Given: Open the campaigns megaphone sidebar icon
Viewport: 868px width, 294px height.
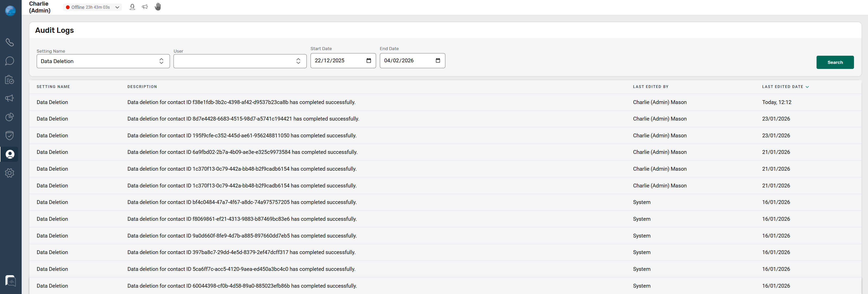Looking at the screenshot, I should [9, 98].
